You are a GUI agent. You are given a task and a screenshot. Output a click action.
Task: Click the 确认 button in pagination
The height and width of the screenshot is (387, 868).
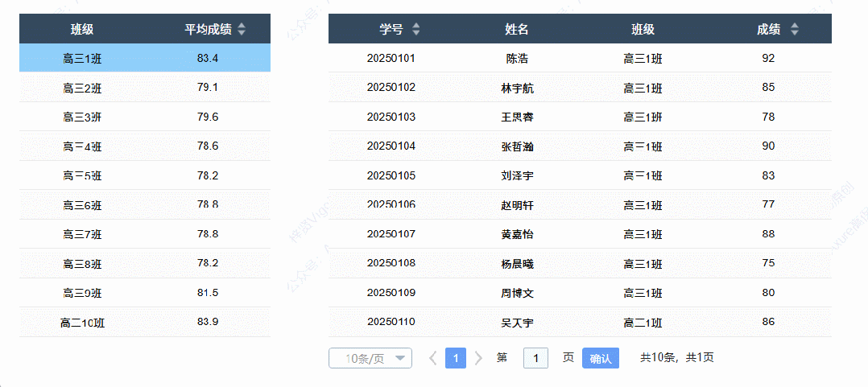(601, 358)
